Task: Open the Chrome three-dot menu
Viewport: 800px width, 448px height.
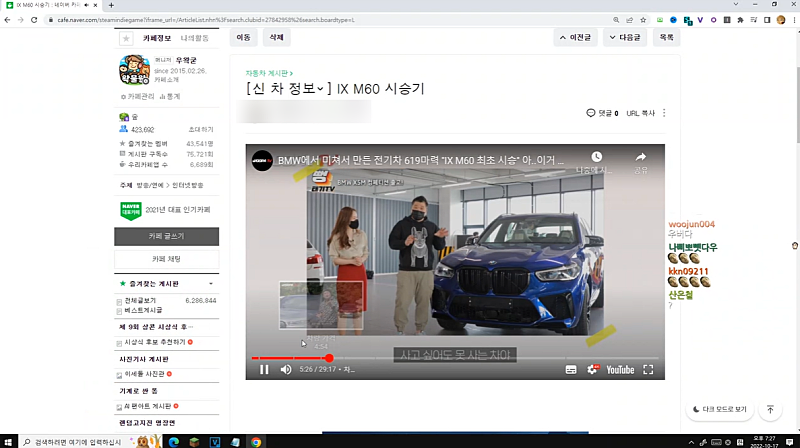Action: (x=794, y=20)
